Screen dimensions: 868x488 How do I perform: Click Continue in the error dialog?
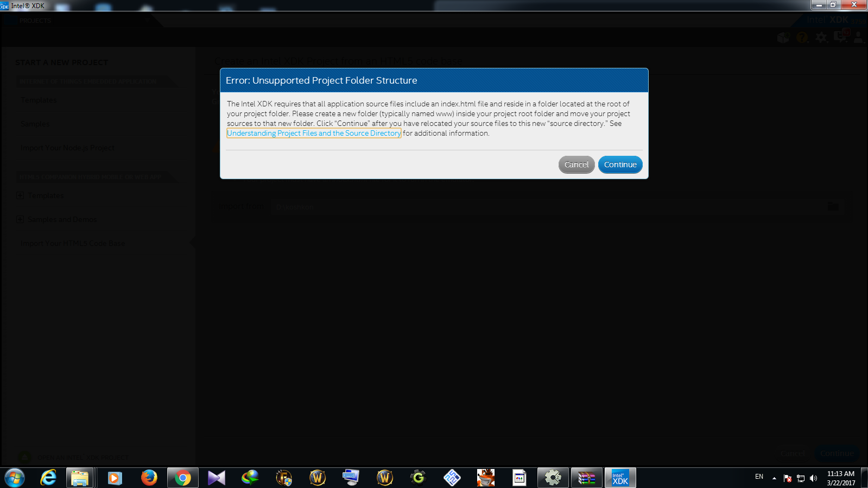[620, 164]
